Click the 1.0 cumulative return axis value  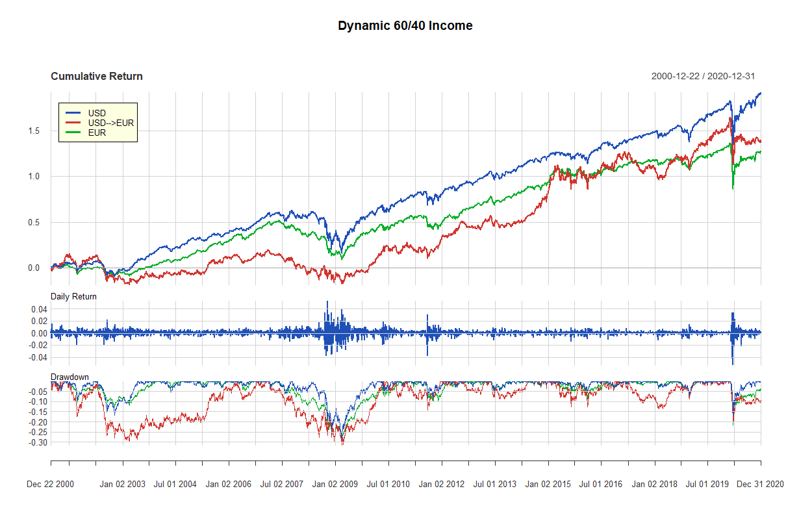pos(33,177)
